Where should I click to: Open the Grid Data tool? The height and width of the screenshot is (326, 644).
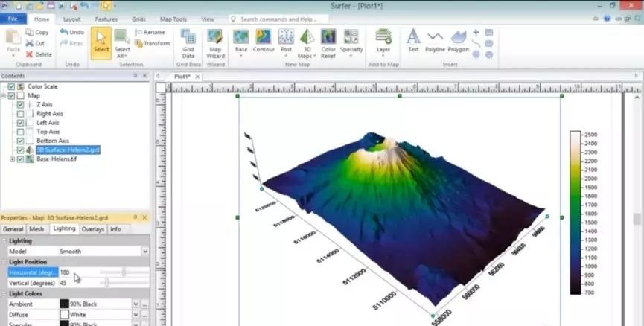188,44
